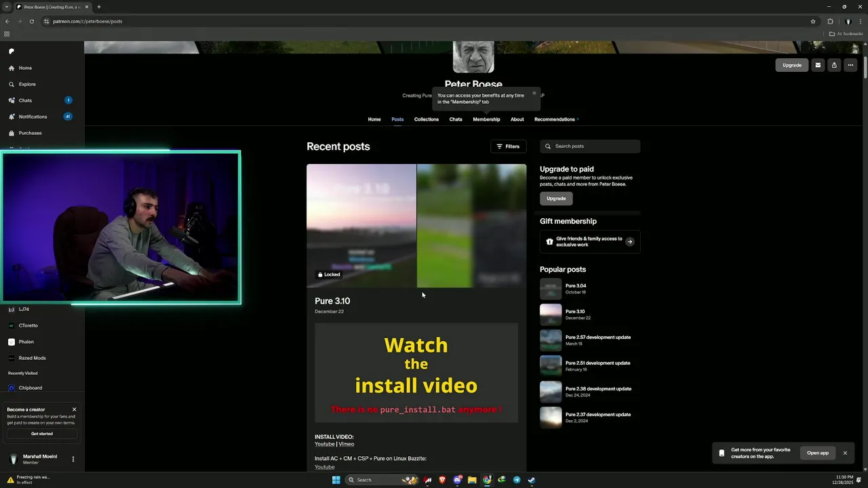This screenshot has width=868, height=488.
Task: Click the Patreon logo in the sidebar
Action: click(12, 51)
